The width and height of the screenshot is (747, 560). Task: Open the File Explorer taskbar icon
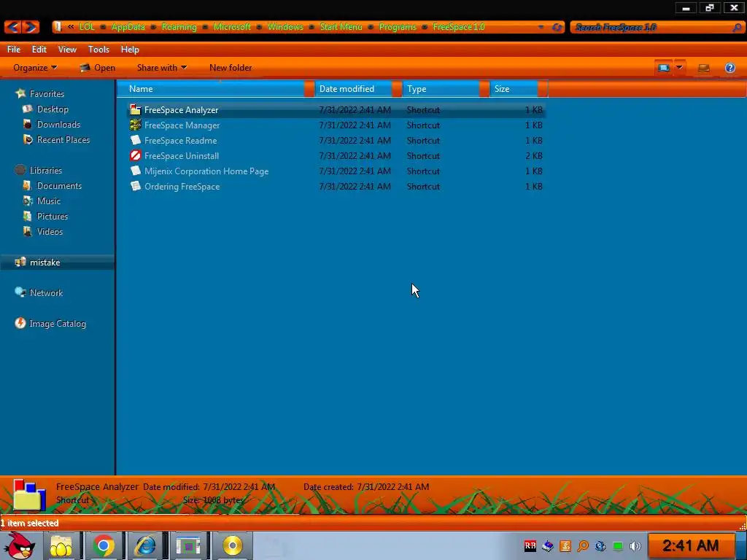(x=61, y=545)
